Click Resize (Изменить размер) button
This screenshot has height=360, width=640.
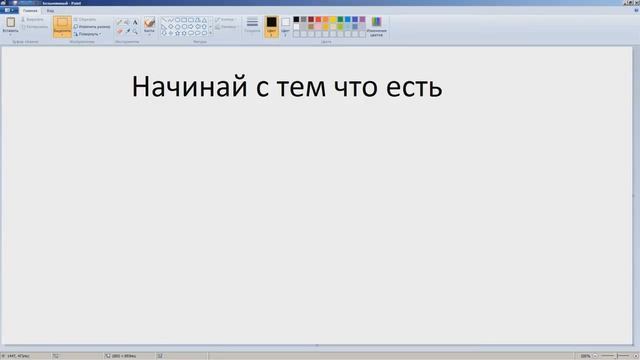click(x=92, y=27)
